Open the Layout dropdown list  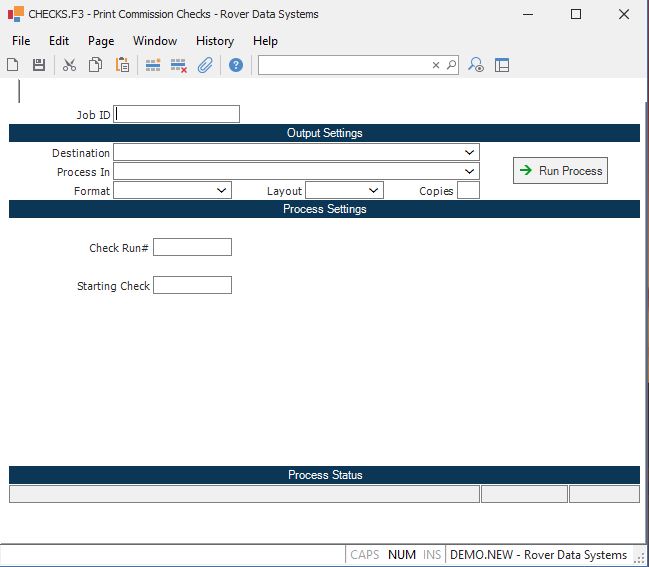point(374,190)
